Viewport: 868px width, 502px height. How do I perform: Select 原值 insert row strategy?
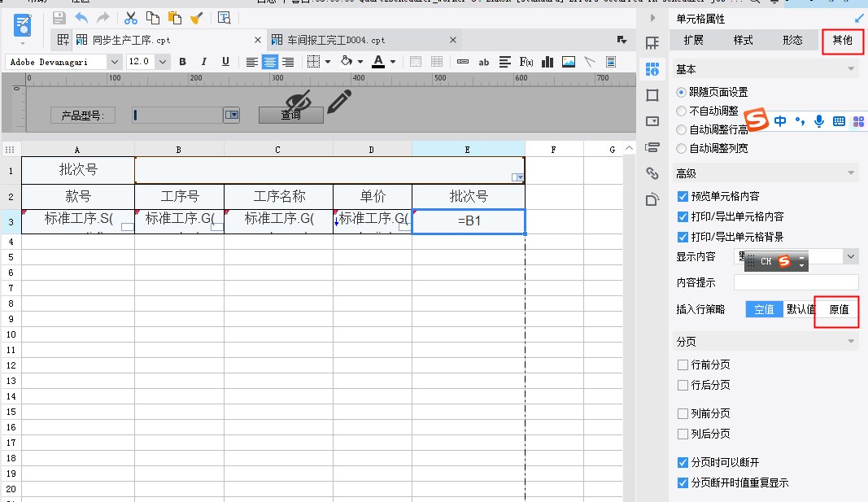838,310
